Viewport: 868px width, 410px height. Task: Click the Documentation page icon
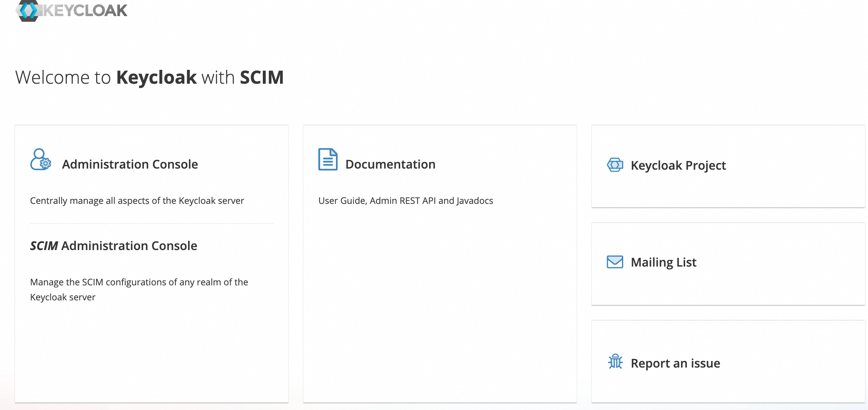coord(328,159)
